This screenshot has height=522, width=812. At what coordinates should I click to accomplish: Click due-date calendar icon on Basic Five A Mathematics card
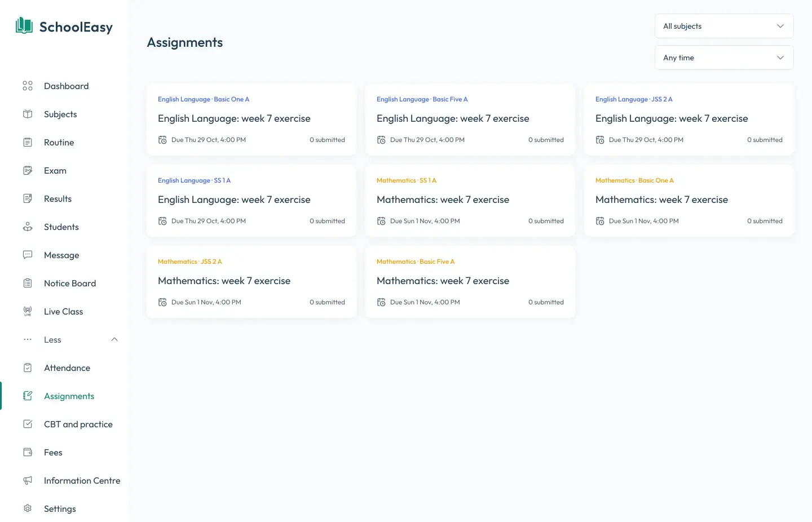point(381,302)
